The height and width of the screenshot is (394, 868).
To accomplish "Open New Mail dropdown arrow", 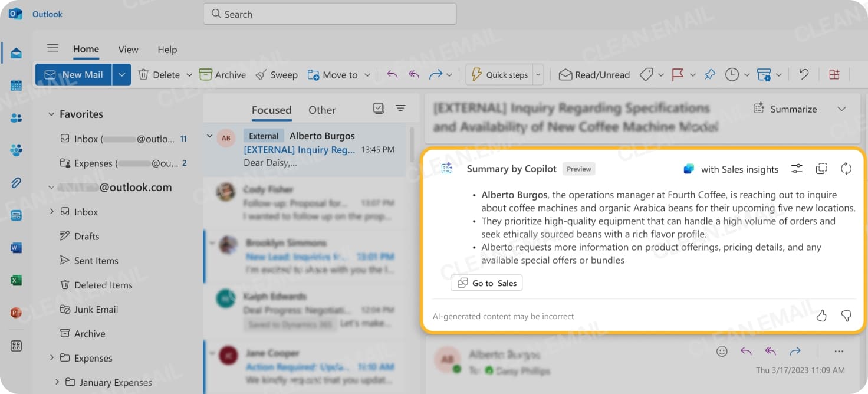I will click(121, 75).
